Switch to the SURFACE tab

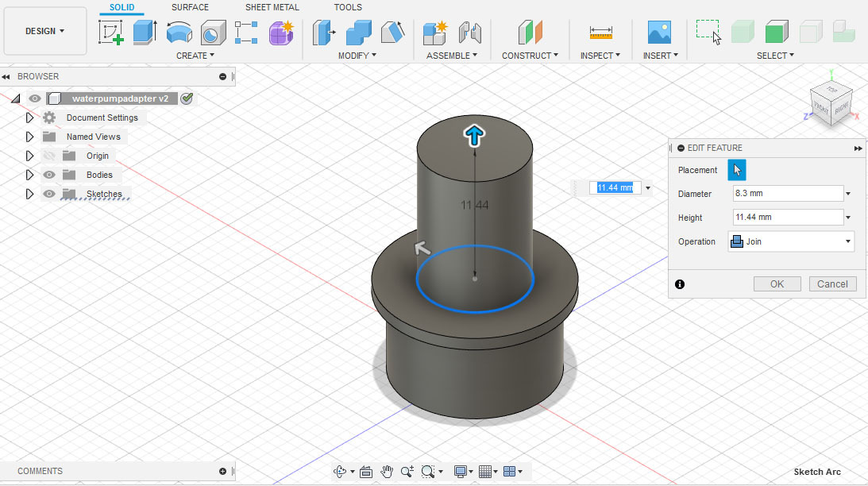(x=190, y=7)
